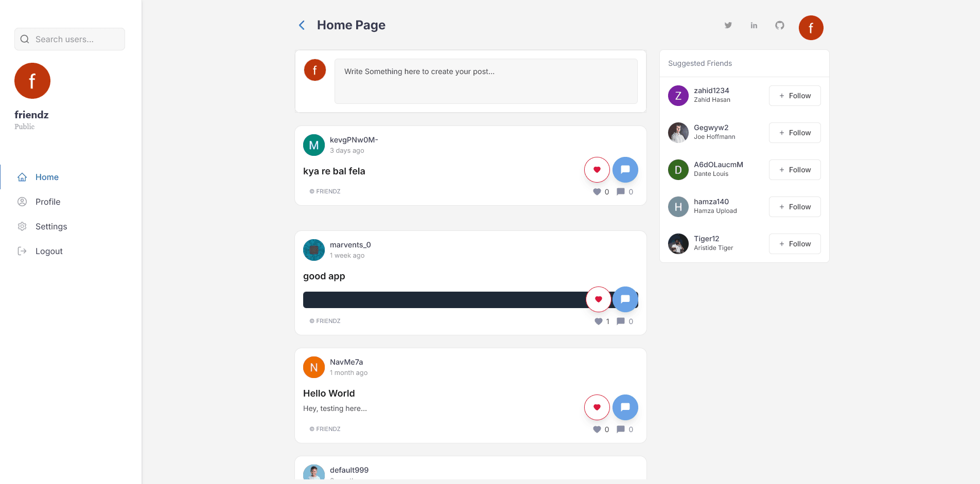Screen dimensions: 980x484
Task: Go to Profile in the sidebar
Action: click(x=48, y=202)
